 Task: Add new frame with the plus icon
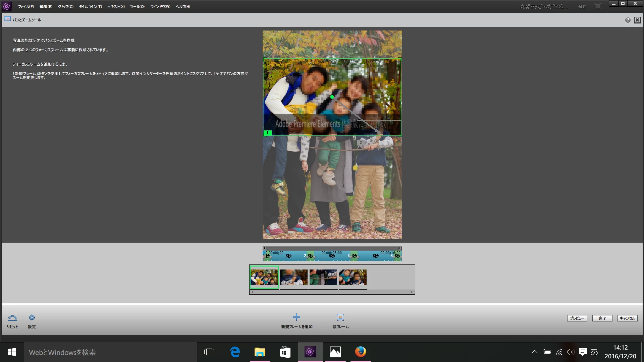point(297,317)
